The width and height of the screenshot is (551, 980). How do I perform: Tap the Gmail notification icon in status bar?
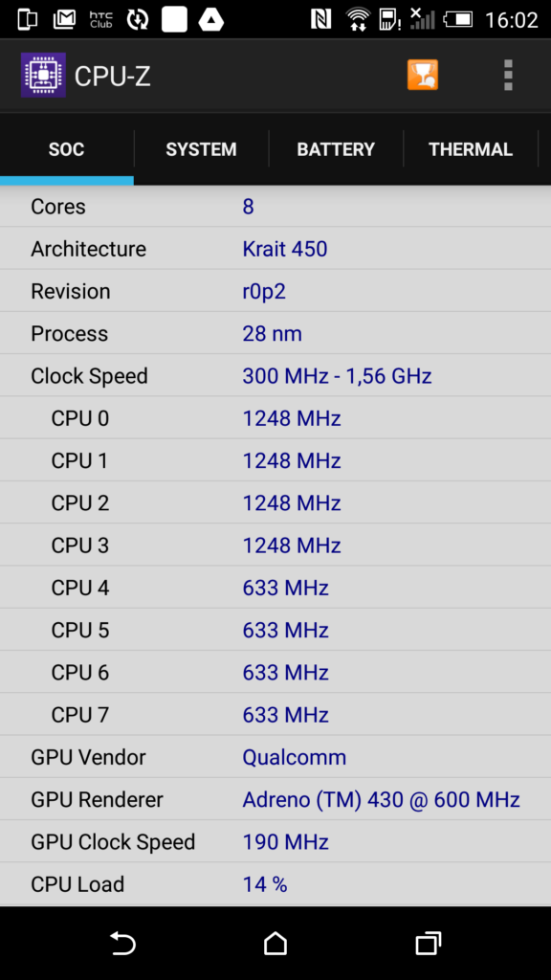coord(64,19)
